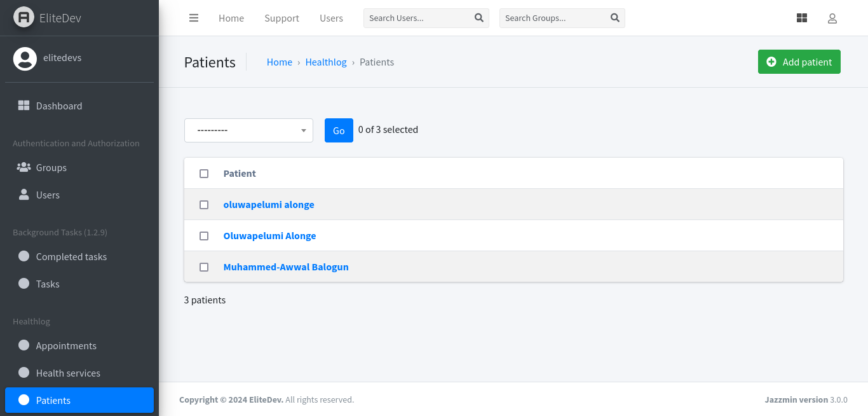Open the grid apps icon in top bar
868x416 pixels.
tap(801, 18)
